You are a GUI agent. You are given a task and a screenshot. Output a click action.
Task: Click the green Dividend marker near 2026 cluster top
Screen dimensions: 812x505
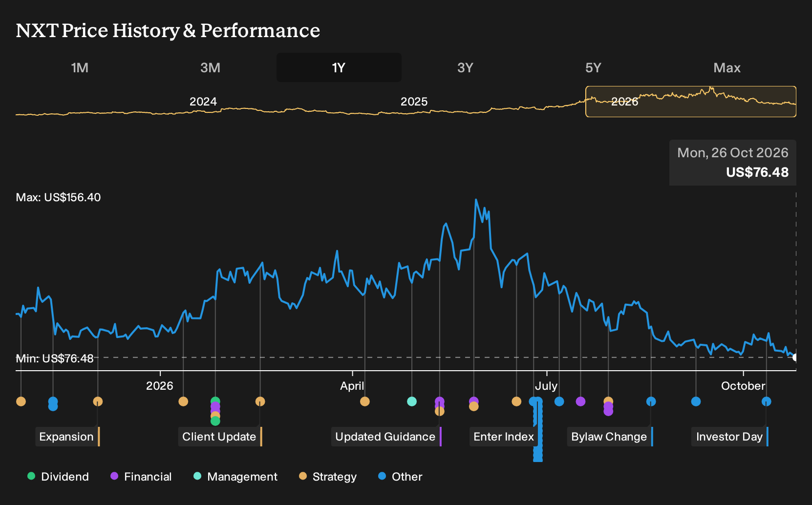pyautogui.click(x=215, y=401)
